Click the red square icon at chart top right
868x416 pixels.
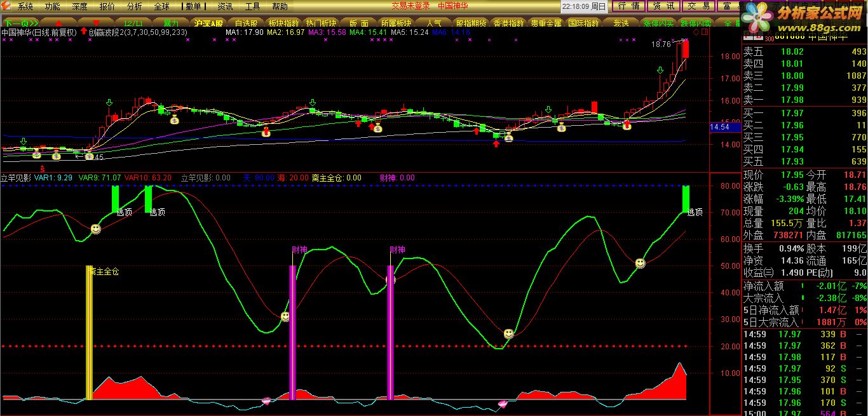coord(703,32)
